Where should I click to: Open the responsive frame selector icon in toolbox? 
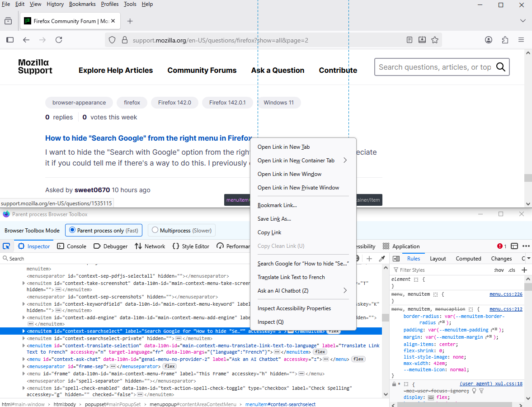514,246
